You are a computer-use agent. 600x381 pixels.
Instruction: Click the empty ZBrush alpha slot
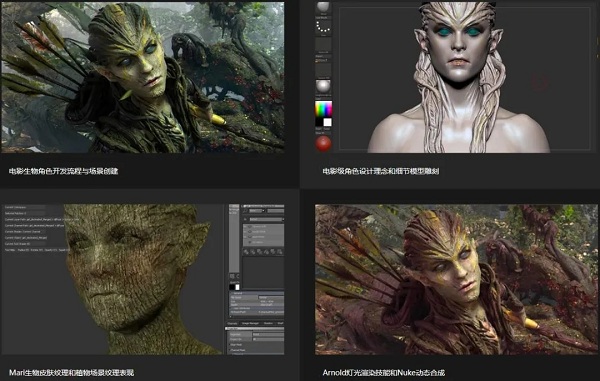pos(323,45)
